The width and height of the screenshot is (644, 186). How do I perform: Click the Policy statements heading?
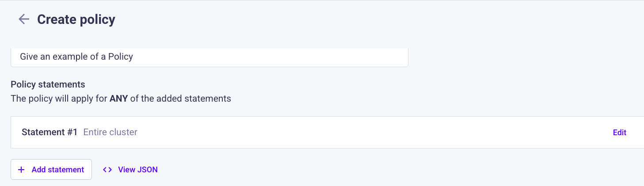pos(48,84)
